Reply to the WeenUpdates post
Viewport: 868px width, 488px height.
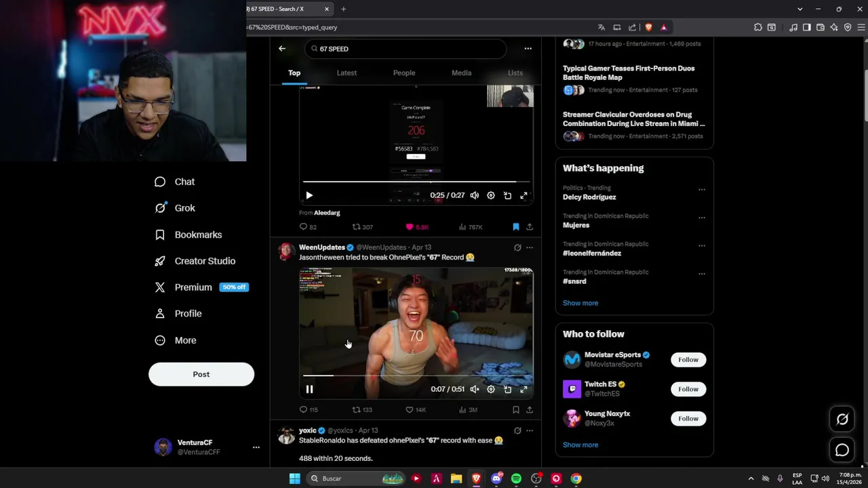pyautogui.click(x=309, y=410)
